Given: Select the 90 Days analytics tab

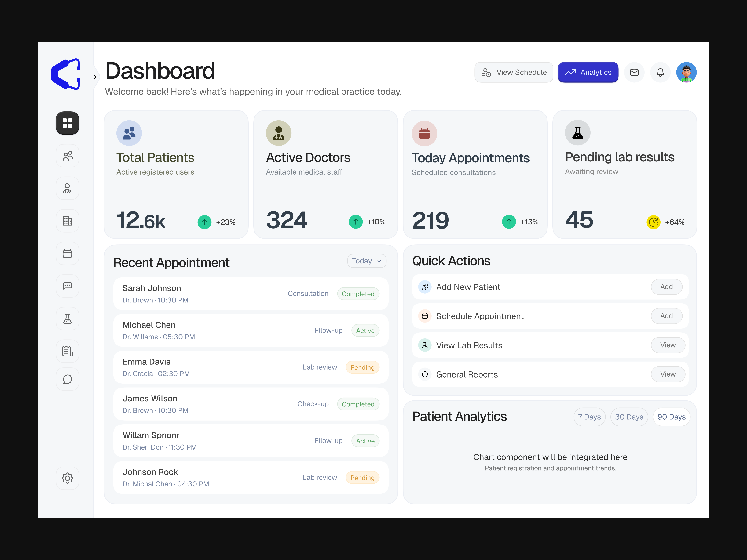Looking at the screenshot, I should 671,417.
